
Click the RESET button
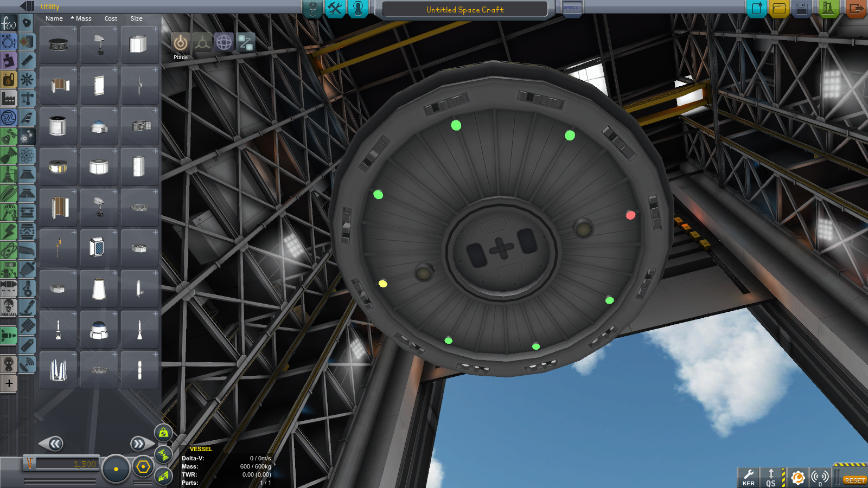pos(854,480)
